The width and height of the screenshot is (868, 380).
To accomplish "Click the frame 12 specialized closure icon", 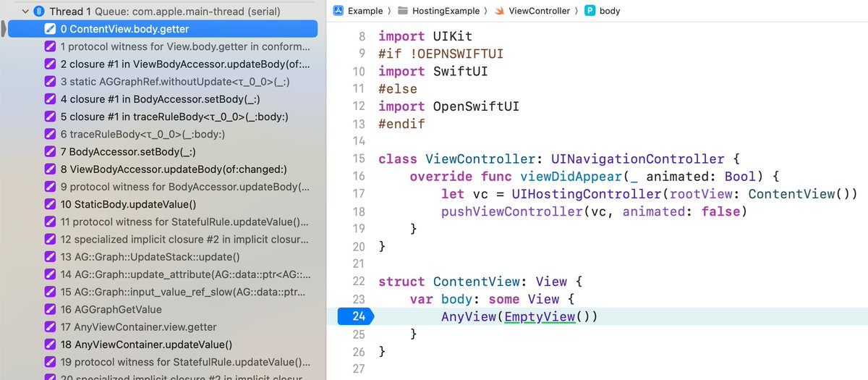I will coord(51,239).
